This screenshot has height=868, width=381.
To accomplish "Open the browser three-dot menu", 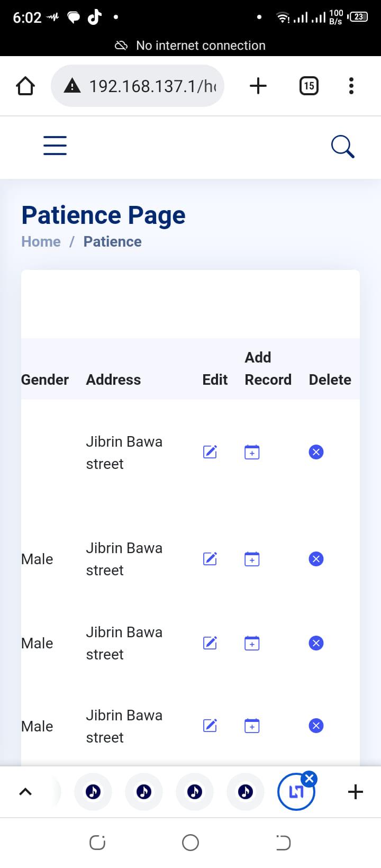I will pyautogui.click(x=351, y=86).
